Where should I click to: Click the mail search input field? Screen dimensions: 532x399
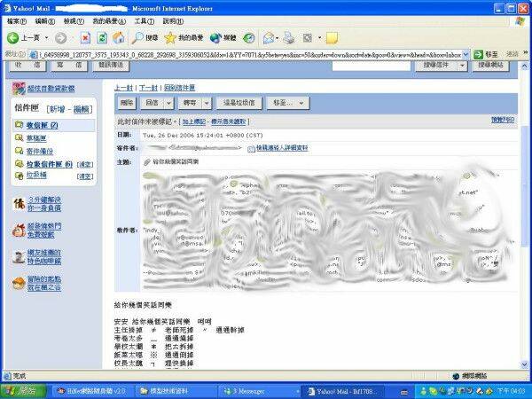(381, 65)
